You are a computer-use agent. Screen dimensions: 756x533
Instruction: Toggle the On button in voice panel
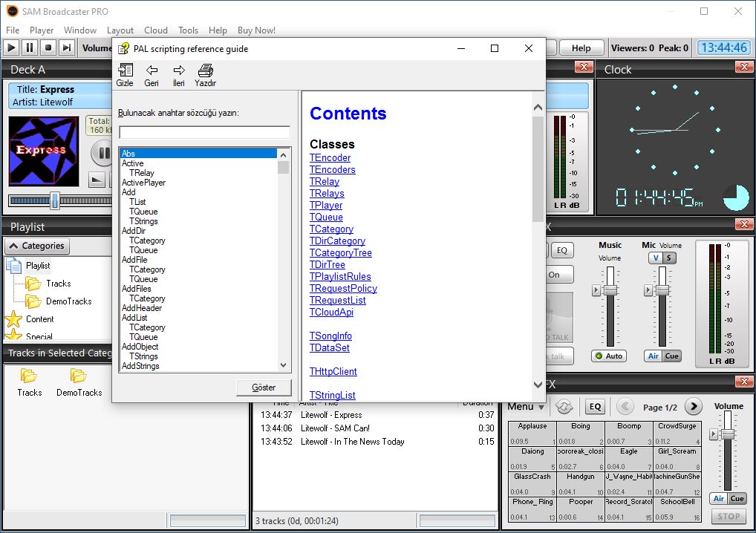[x=559, y=275]
